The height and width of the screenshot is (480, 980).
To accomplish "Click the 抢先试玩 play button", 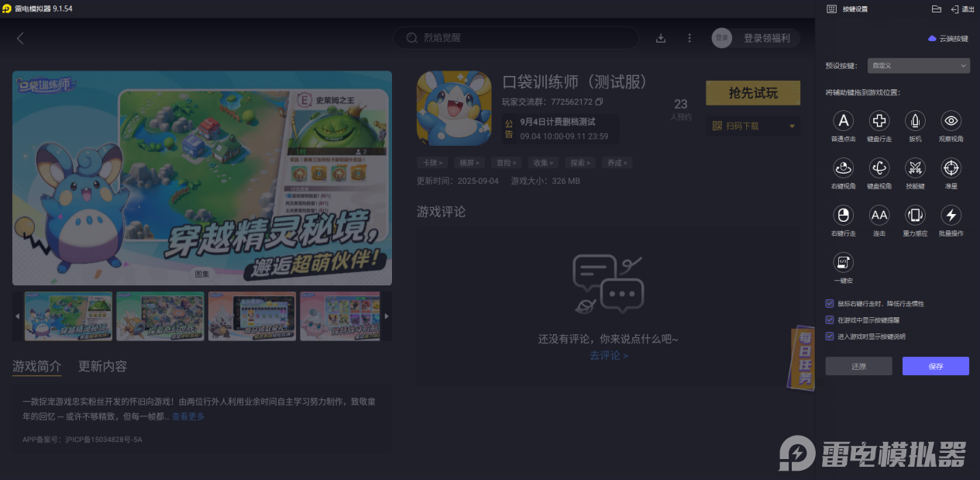I will coord(752,92).
